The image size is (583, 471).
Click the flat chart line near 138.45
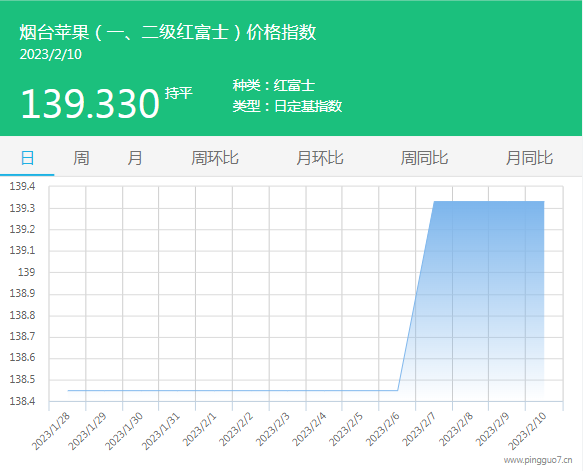coord(232,390)
